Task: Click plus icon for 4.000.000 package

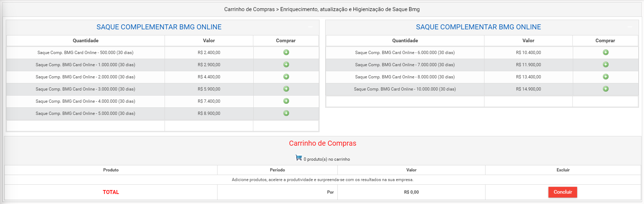Action: pyautogui.click(x=286, y=101)
